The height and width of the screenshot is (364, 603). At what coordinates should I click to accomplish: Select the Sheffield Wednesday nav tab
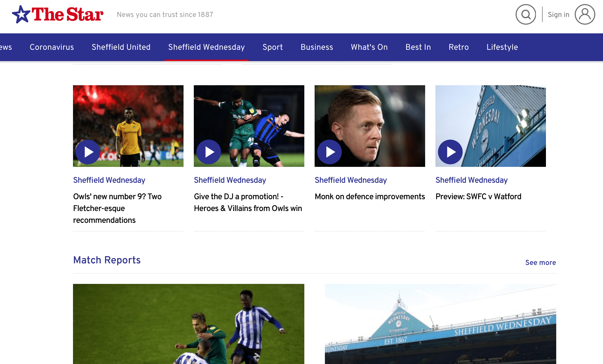click(x=206, y=47)
